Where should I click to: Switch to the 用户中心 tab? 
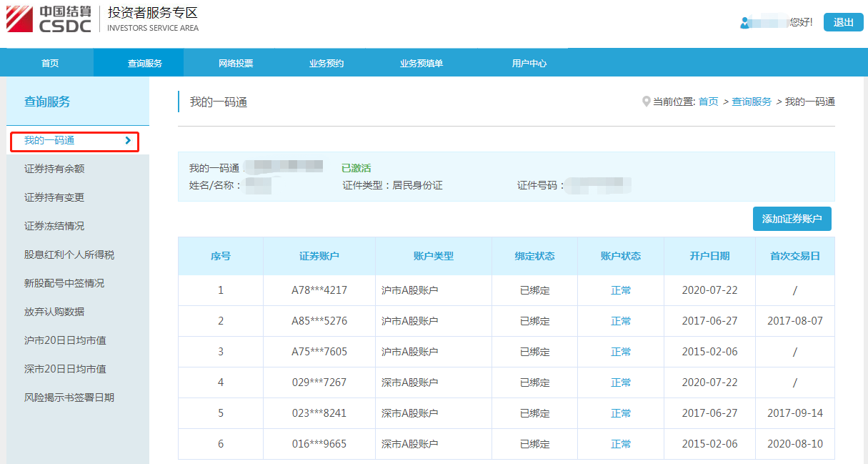[530, 63]
